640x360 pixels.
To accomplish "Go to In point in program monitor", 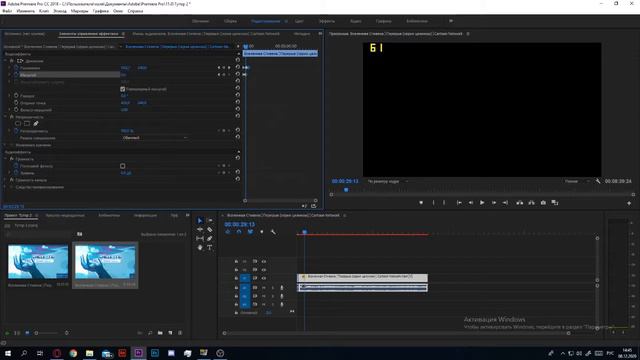I will point(459,202).
